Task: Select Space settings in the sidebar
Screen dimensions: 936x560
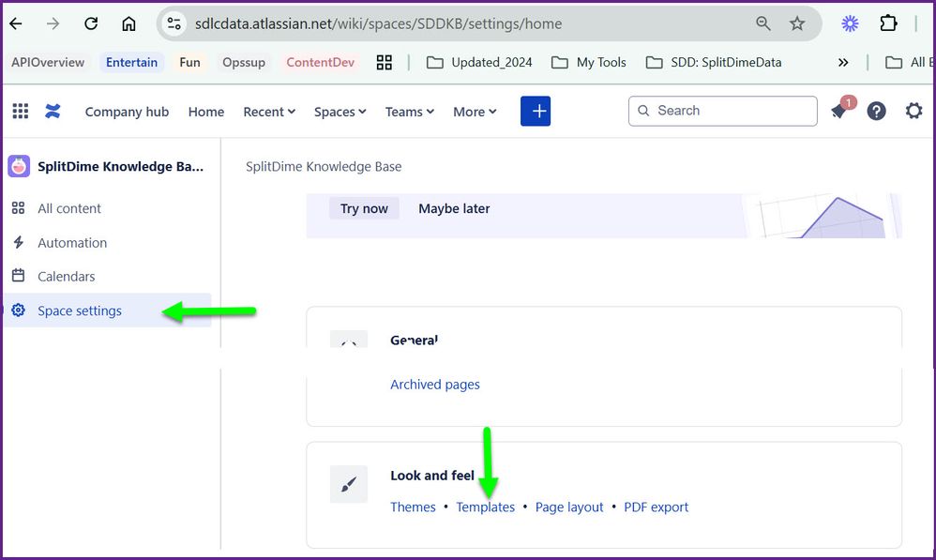Action: coord(108,310)
